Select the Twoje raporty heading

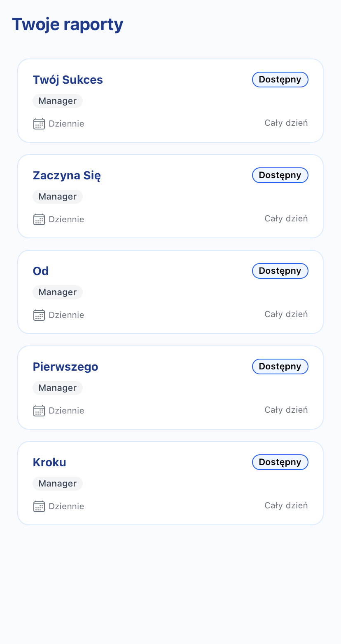(68, 24)
